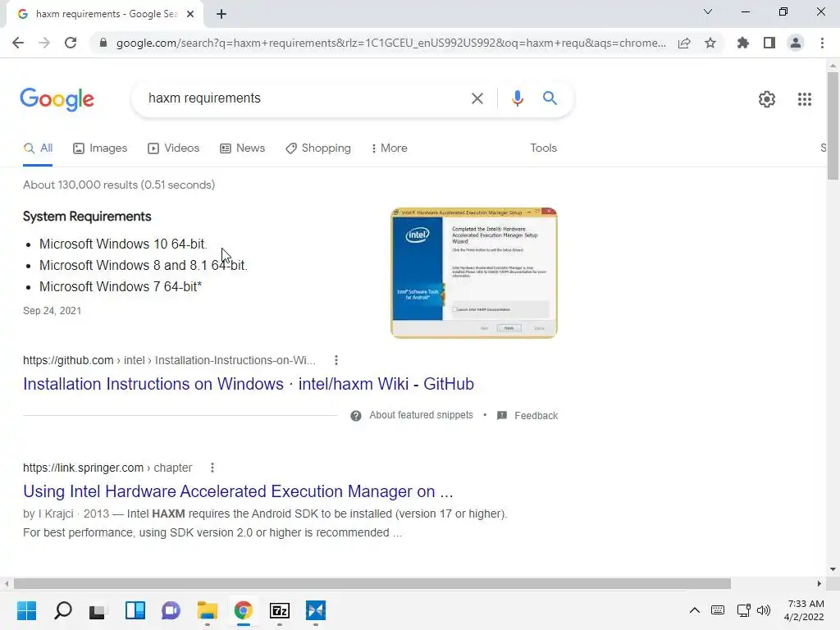This screenshot has height=630, width=840.
Task: Open Task View on the taskbar
Action: 98,610
